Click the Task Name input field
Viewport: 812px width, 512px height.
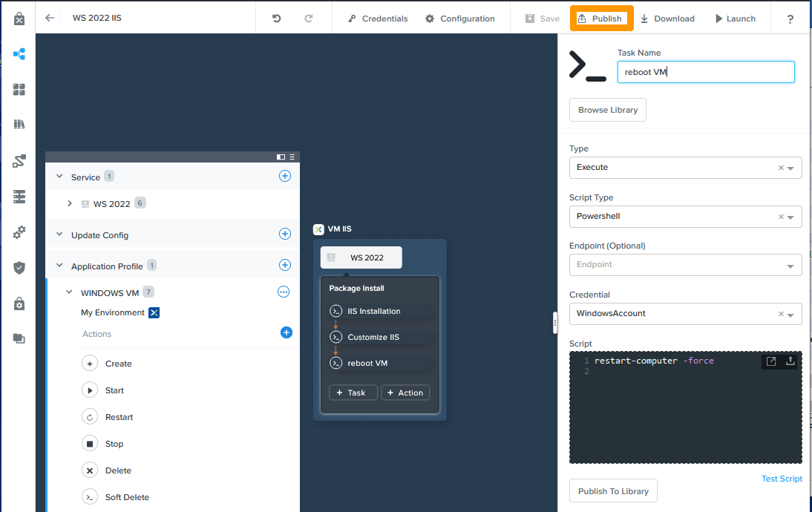point(705,72)
